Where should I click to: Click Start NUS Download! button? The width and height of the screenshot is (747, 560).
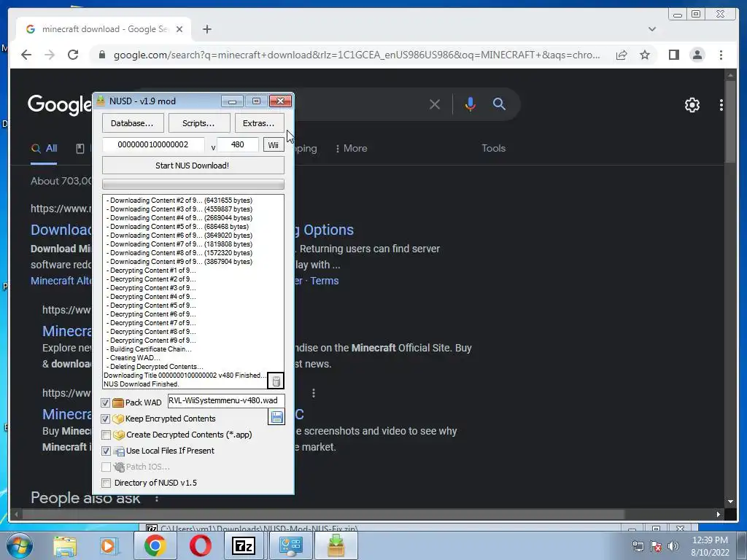pos(193,166)
